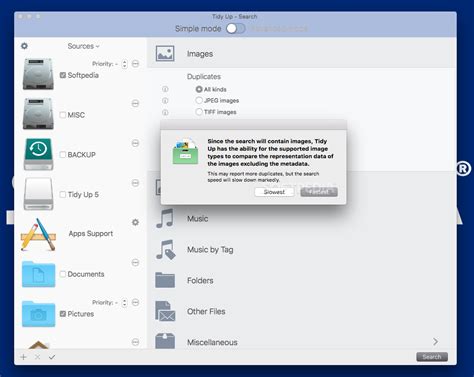474x377 pixels.
Task: Click the Folders category icon
Action: click(x=165, y=280)
